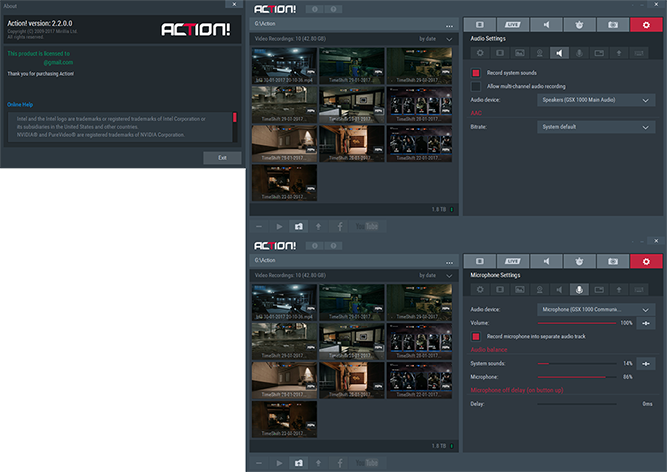Image resolution: width=667 pixels, height=472 pixels.
Task: Select folder sub-icon under Audio Settings title
Action: pos(599,53)
